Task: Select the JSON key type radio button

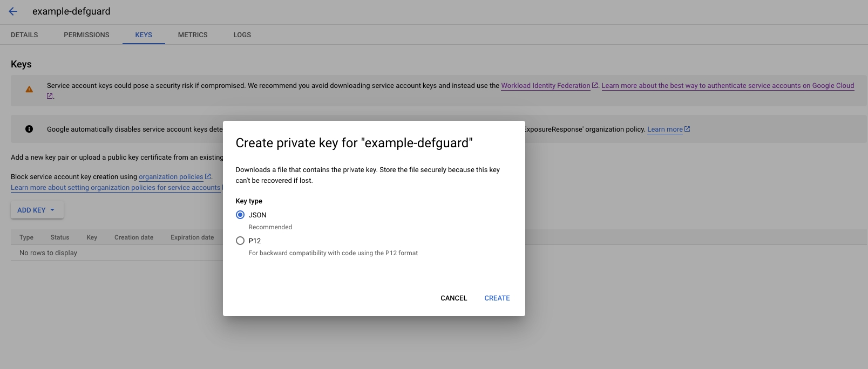Action: [x=240, y=215]
